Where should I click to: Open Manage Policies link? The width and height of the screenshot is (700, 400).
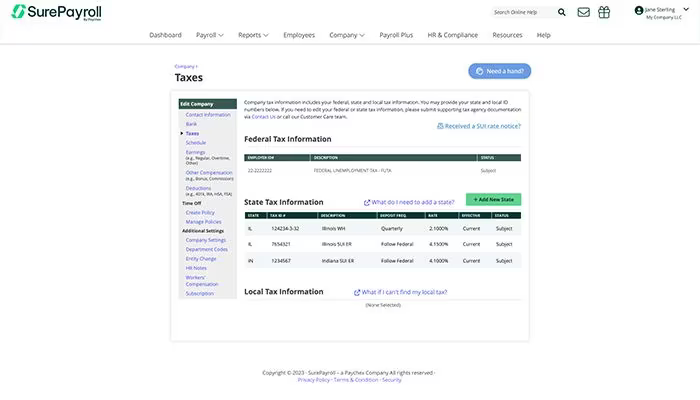204,222
